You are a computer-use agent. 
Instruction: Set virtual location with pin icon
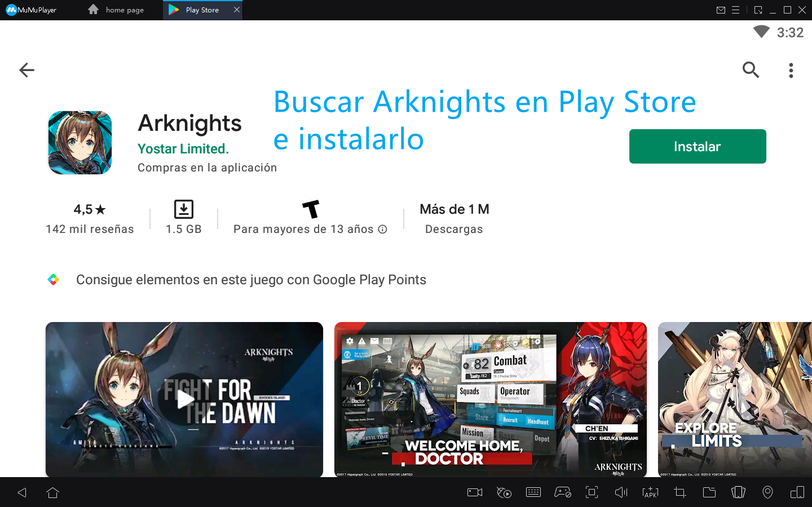click(x=767, y=492)
